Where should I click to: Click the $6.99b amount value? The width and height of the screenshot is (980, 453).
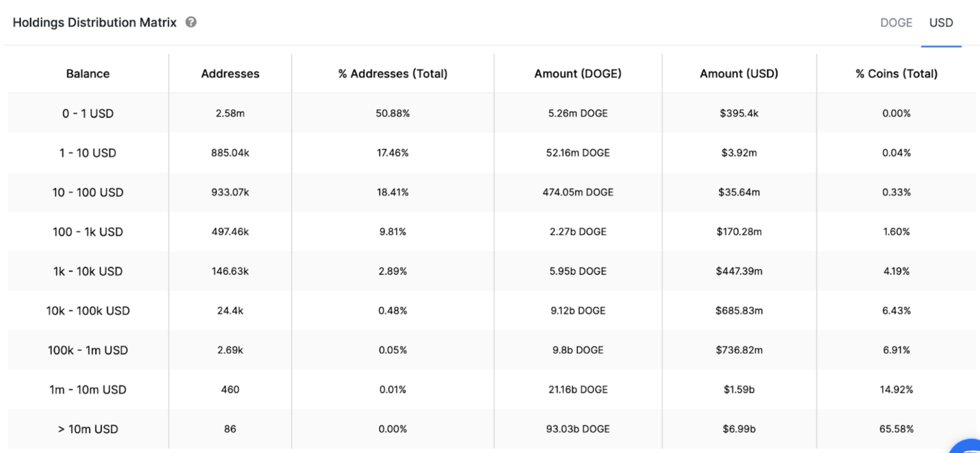(739, 429)
